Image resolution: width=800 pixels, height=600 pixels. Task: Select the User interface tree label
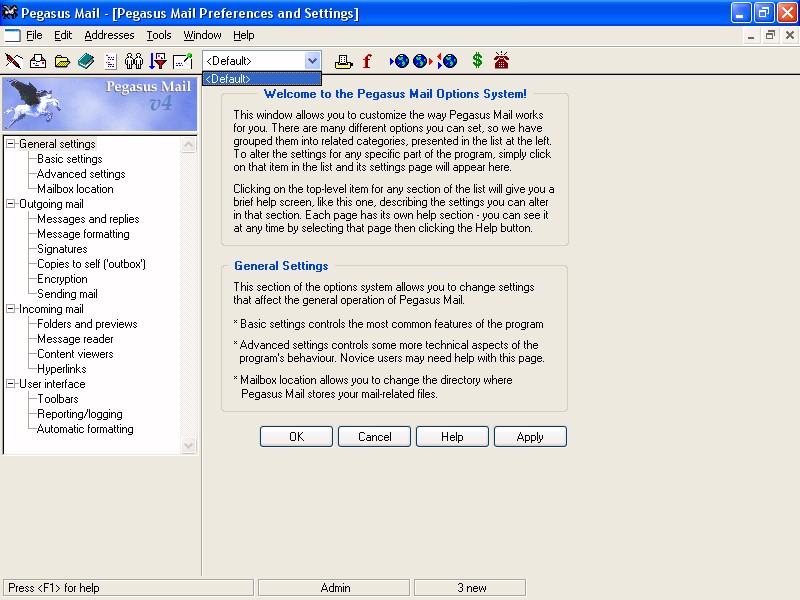click(x=52, y=384)
